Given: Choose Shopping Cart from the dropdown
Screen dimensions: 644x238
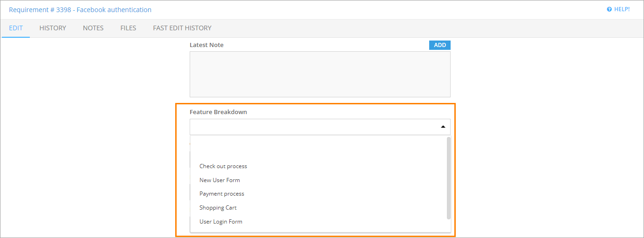Looking at the screenshot, I should tap(218, 208).
